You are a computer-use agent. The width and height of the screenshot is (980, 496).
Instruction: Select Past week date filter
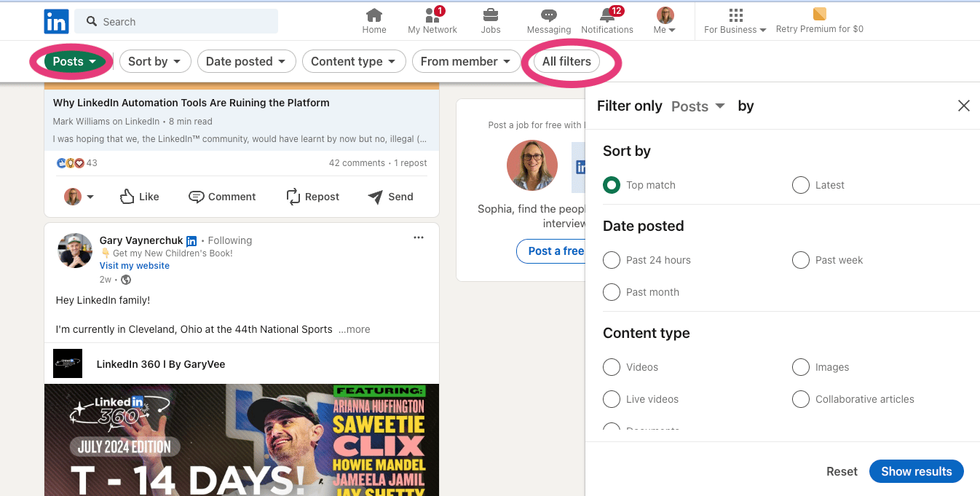click(x=801, y=260)
